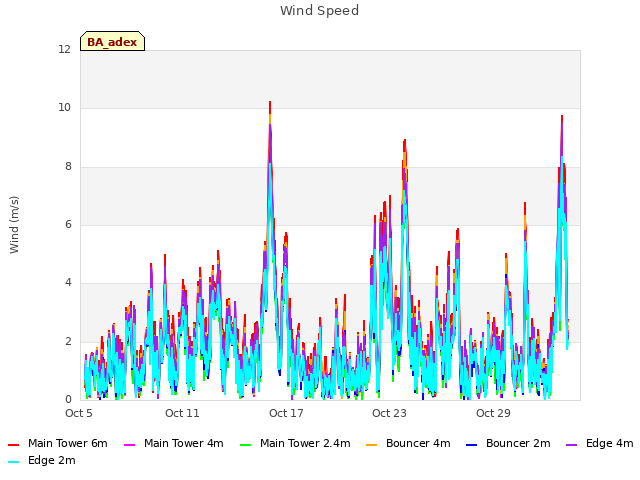
Task: Click the green Main Tower 2.4m swatch
Action: click(x=245, y=444)
